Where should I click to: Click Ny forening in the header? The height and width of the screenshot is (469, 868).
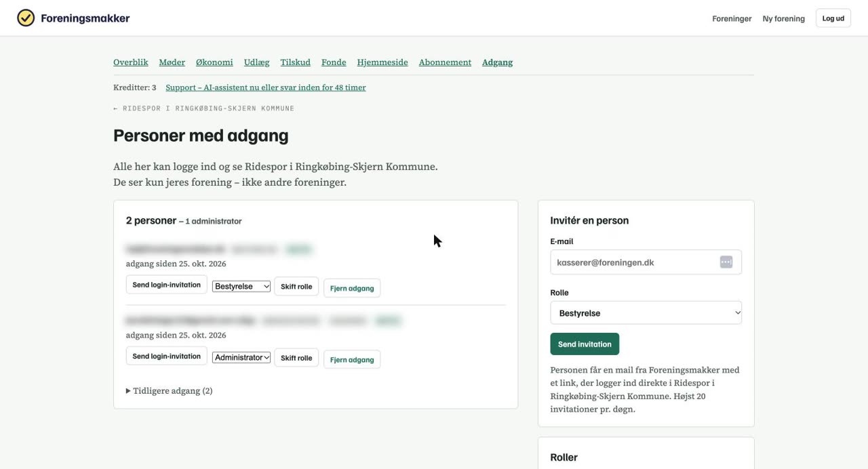pos(783,18)
